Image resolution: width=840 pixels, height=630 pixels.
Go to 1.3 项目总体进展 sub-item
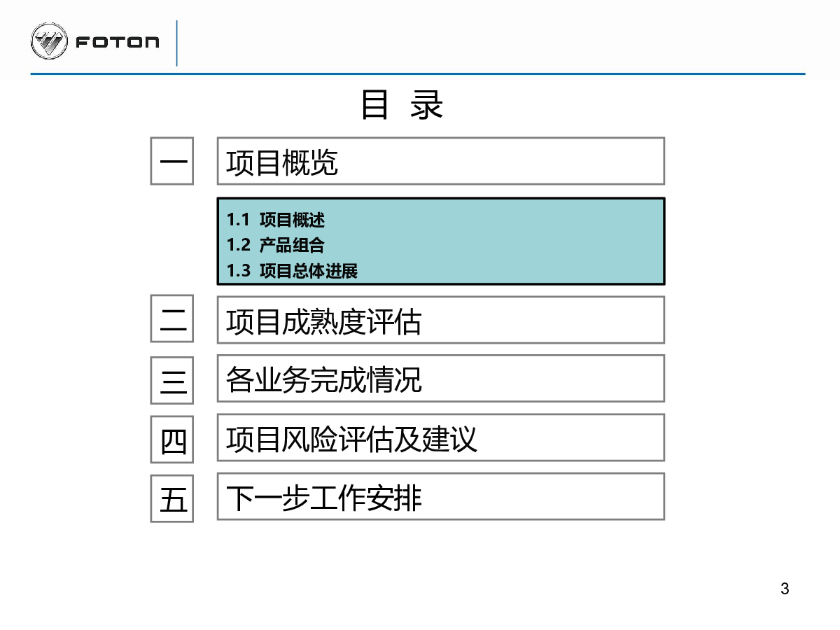pyautogui.click(x=292, y=271)
